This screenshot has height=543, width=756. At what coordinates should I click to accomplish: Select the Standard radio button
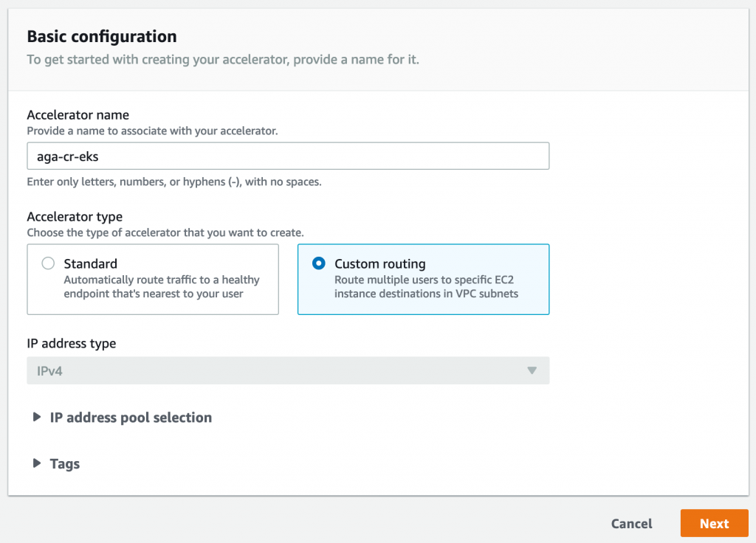(48, 263)
